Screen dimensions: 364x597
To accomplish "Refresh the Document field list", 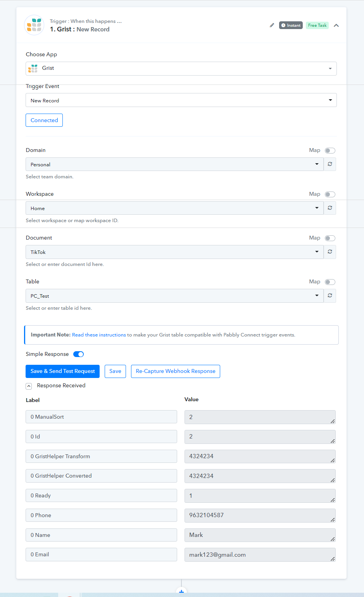I will pyautogui.click(x=330, y=252).
